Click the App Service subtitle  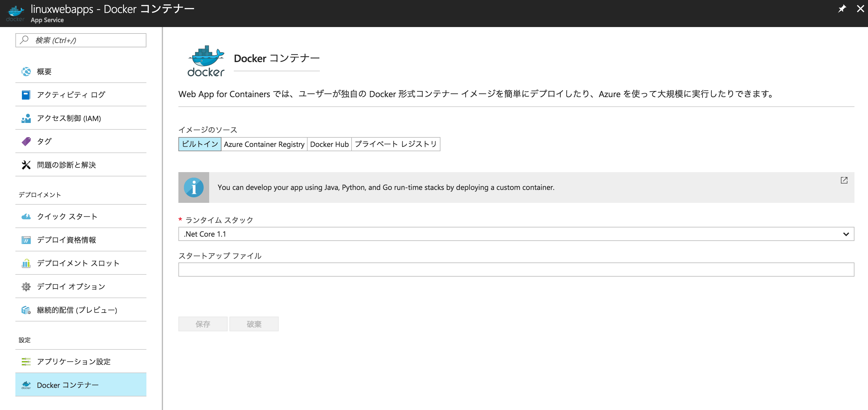47,20
